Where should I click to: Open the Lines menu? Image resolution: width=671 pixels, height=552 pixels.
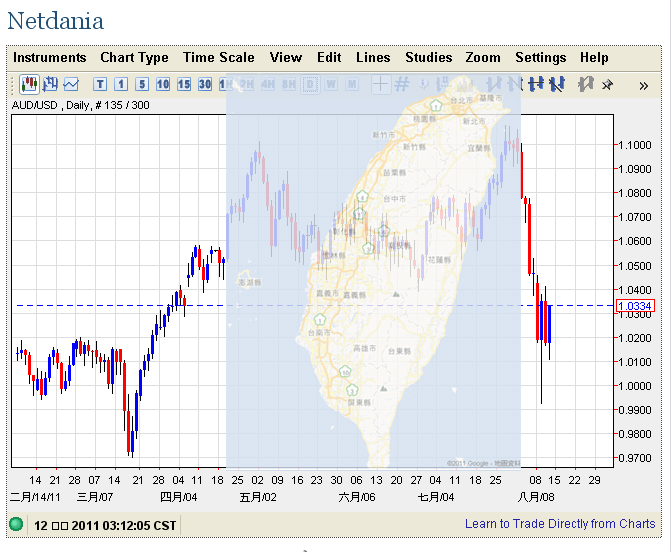tap(373, 57)
